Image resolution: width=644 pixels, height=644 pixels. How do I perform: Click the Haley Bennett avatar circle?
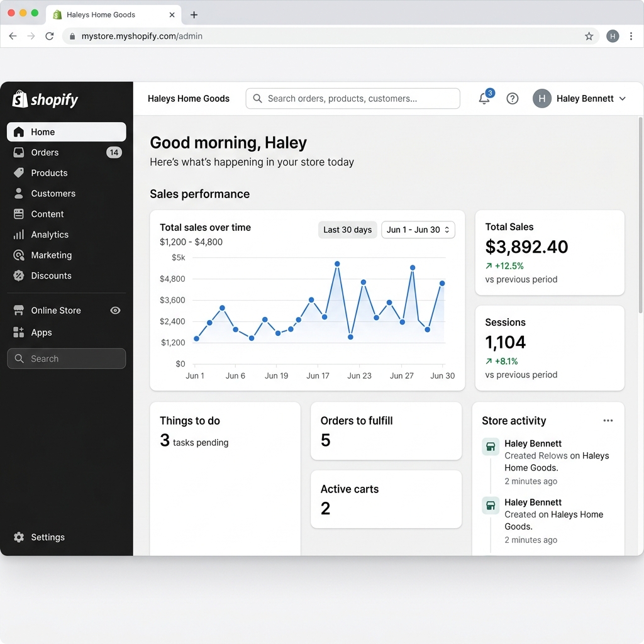(x=541, y=99)
